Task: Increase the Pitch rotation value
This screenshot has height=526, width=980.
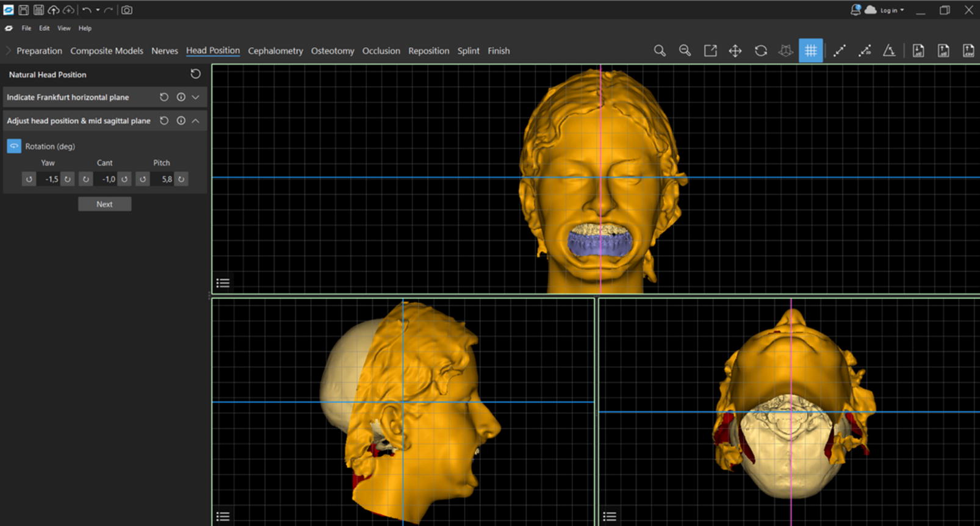Action: (181, 179)
